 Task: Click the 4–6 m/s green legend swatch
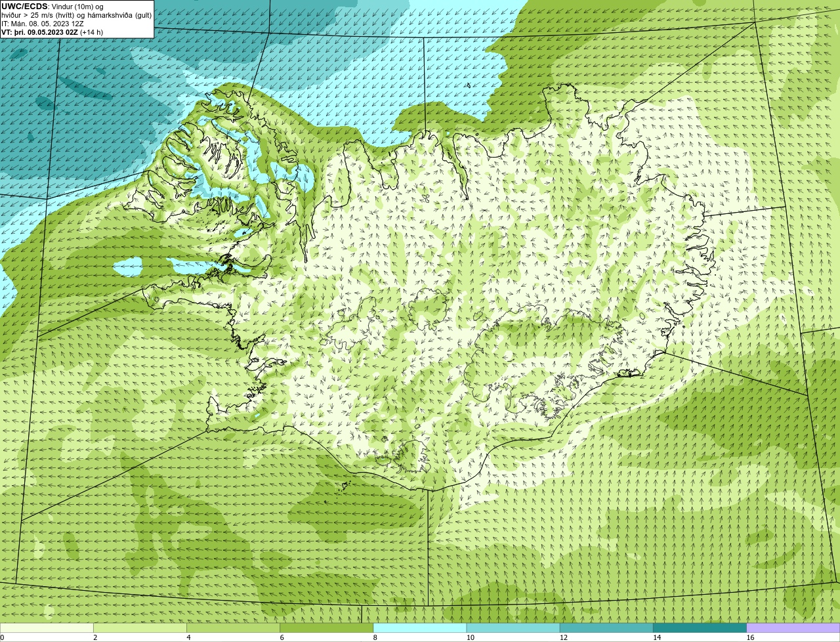tap(233, 628)
